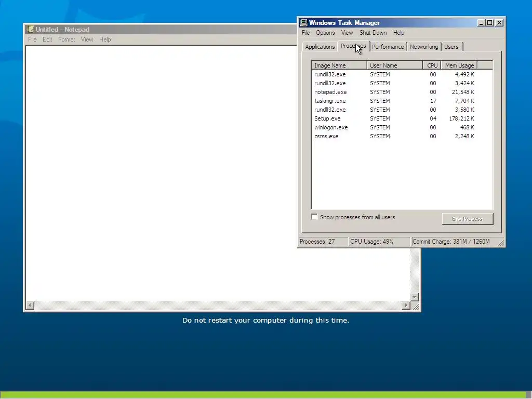
Task: Click Notepad horizontal scrollbar left arrow
Action: click(30, 305)
